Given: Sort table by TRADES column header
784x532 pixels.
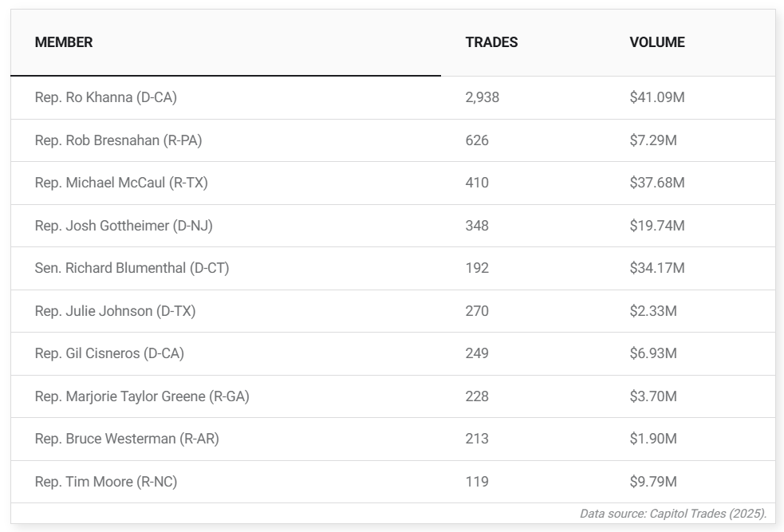Looking at the screenshot, I should pyautogui.click(x=491, y=42).
